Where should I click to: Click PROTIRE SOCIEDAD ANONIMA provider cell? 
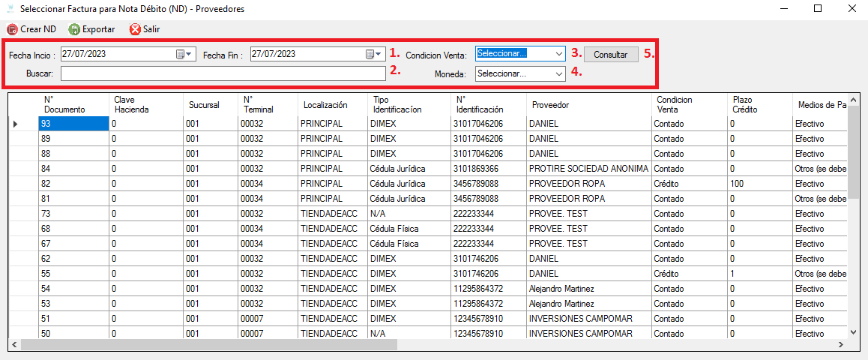588,168
